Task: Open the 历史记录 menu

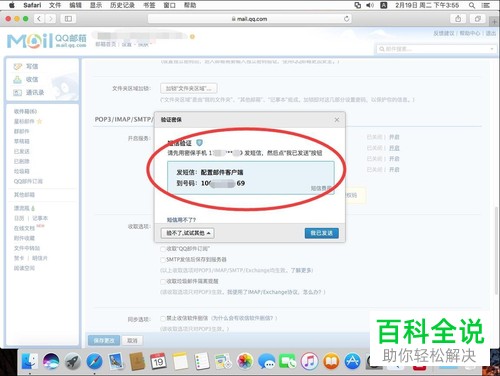Action: click(122, 5)
